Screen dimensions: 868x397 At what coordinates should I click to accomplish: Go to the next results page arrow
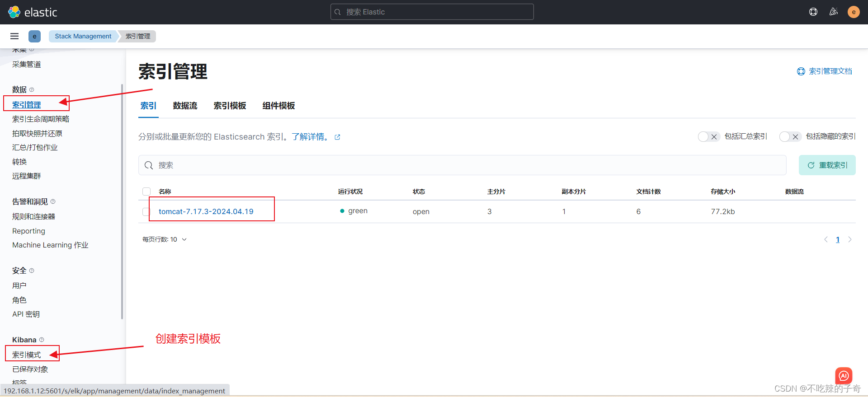click(x=850, y=239)
